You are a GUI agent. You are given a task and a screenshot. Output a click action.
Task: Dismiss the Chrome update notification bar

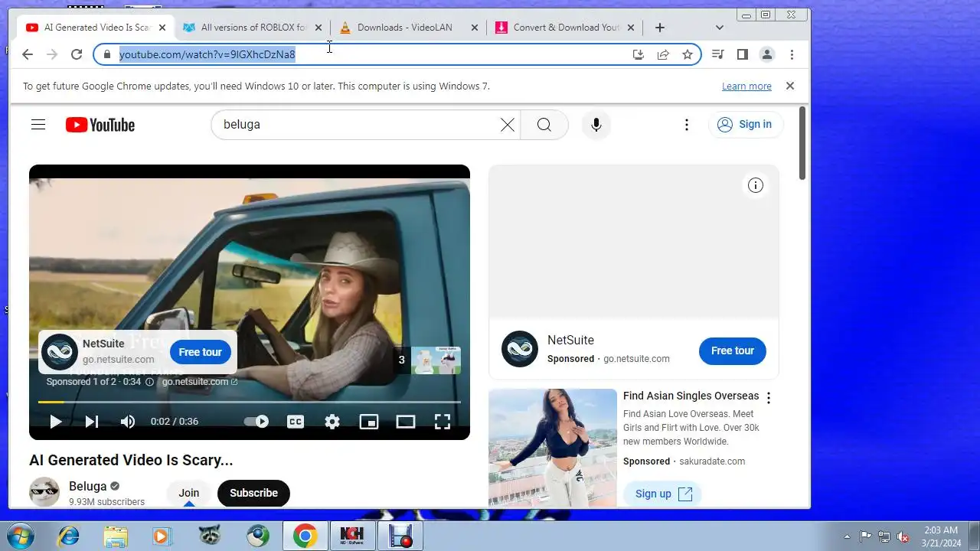click(790, 86)
